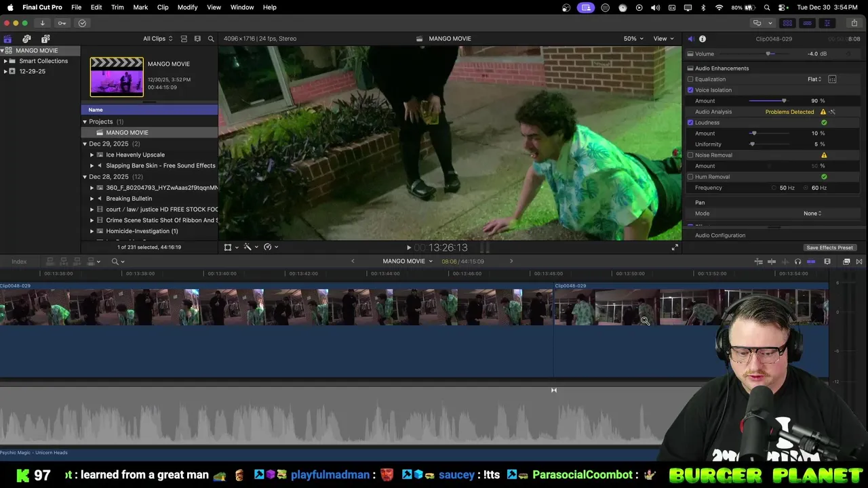The width and height of the screenshot is (868, 488).
Task: Uncheck the Loudness checkbox
Action: (x=690, y=123)
